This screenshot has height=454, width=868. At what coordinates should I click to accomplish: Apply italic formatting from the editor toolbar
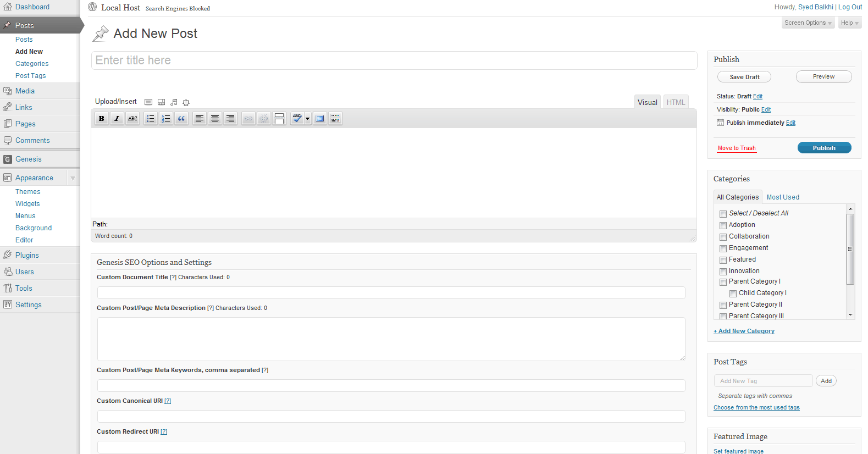[117, 119]
